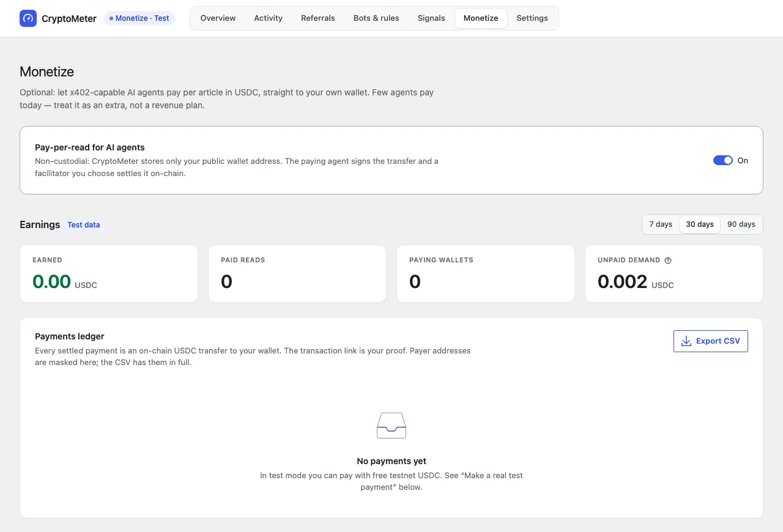Image resolution: width=783 pixels, height=532 pixels.
Task: Select the Monetize tab
Action: click(481, 18)
